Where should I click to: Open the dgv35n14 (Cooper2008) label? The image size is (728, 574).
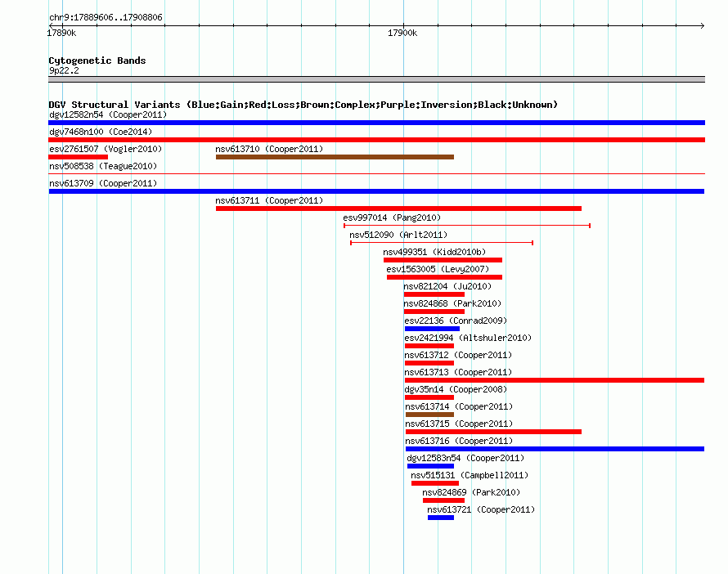pyautogui.click(x=456, y=389)
